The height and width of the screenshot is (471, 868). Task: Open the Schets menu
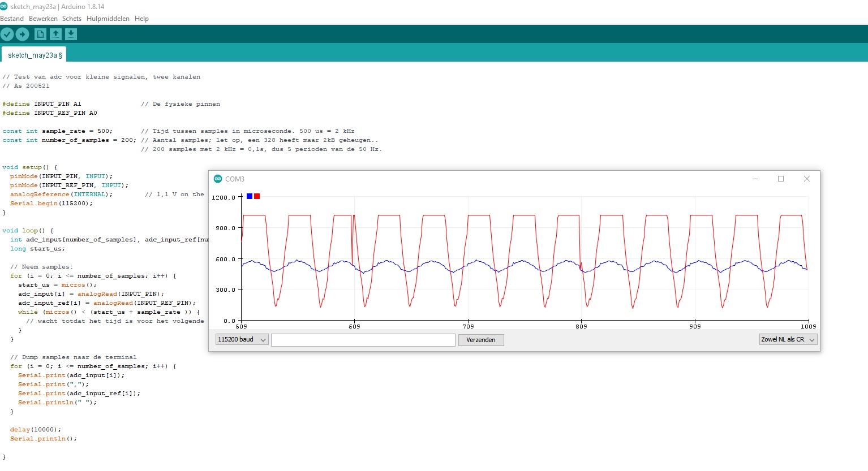point(72,19)
